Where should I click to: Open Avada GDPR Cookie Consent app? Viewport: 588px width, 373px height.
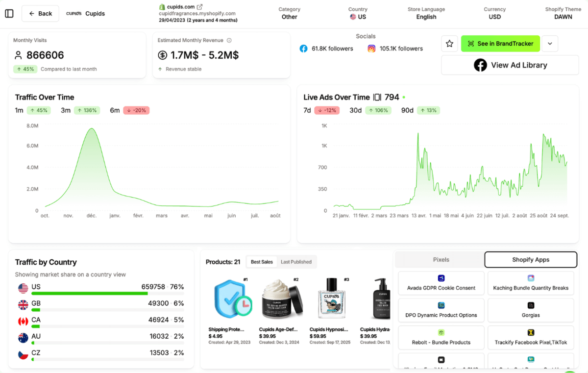(x=441, y=283)
